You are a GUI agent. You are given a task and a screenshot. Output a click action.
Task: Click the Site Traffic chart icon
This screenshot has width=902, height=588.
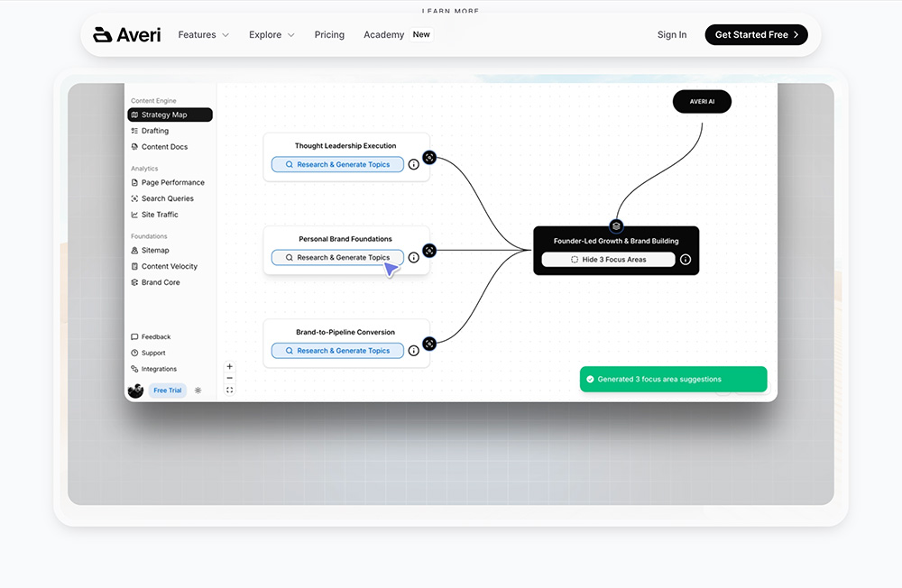point(134,215)
